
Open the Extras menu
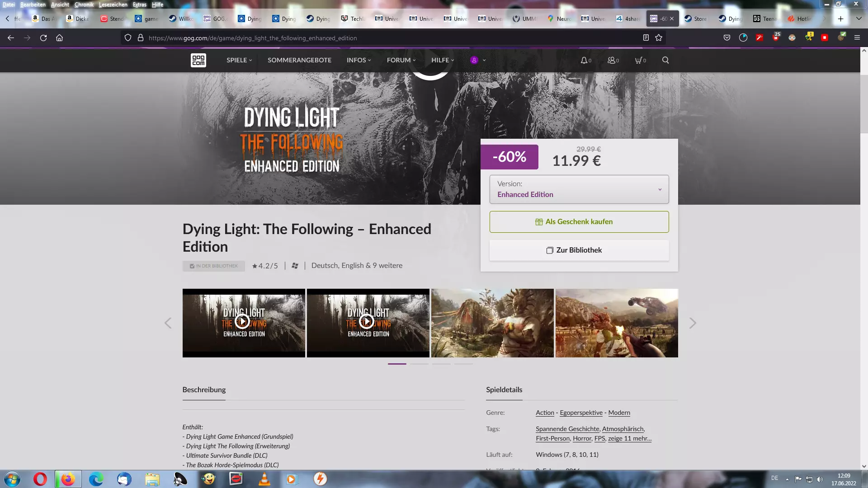tap(139, 5)
